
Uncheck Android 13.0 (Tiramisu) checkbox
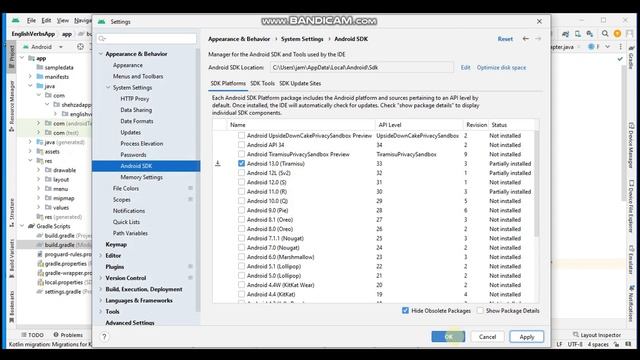241,163
